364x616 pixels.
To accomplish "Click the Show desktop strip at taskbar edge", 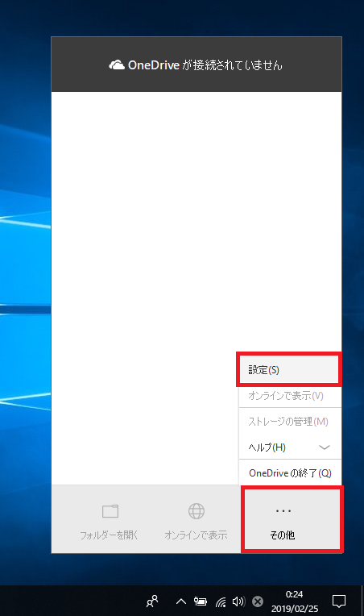I will pyautogui.click(x=362, y=601).
